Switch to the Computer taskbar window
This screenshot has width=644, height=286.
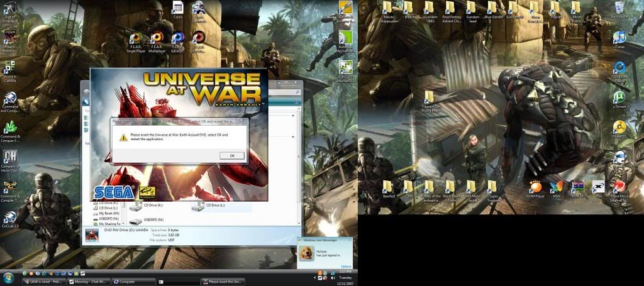[x=133, y=282]
